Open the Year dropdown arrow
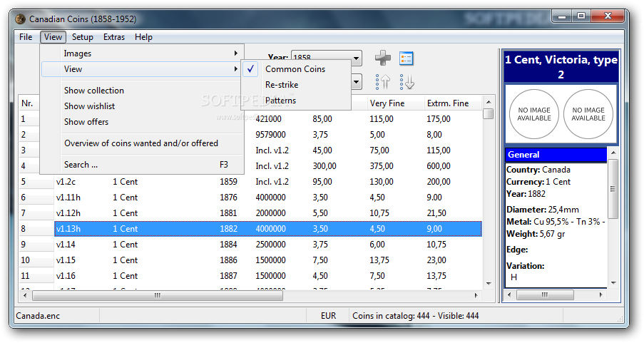The image size is (644, 343). tap(356, 58)
